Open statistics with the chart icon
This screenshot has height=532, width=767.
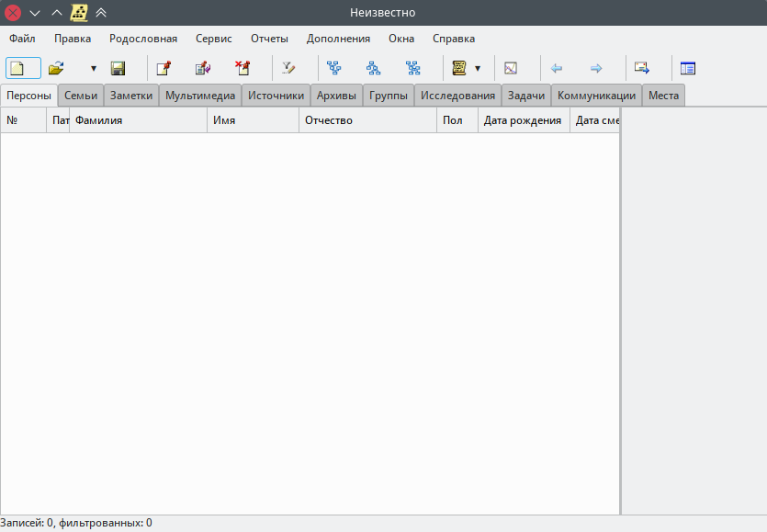pos(511,68)
